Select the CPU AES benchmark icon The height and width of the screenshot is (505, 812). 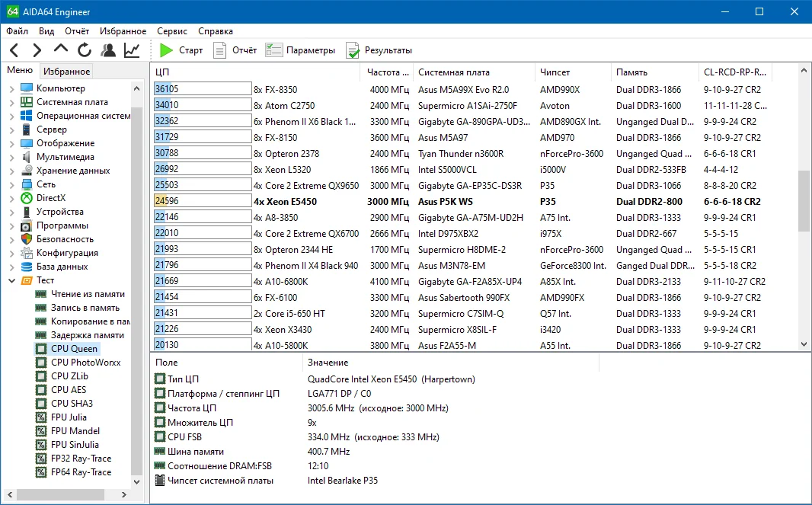pos(41,390)
